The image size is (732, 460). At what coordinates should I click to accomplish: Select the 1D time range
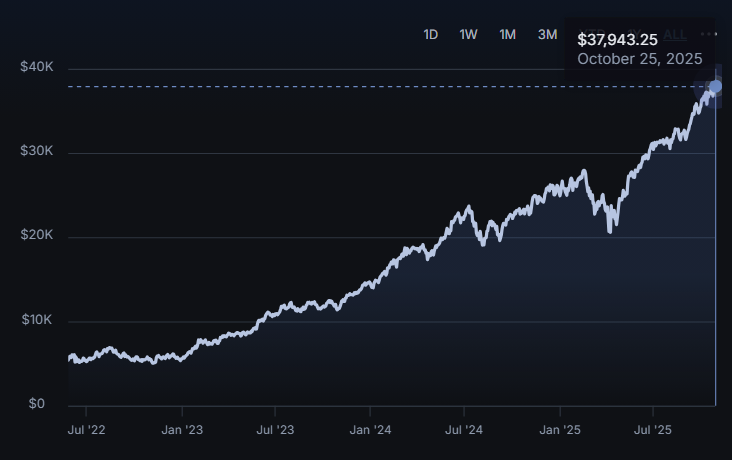(x=430, y=35)
